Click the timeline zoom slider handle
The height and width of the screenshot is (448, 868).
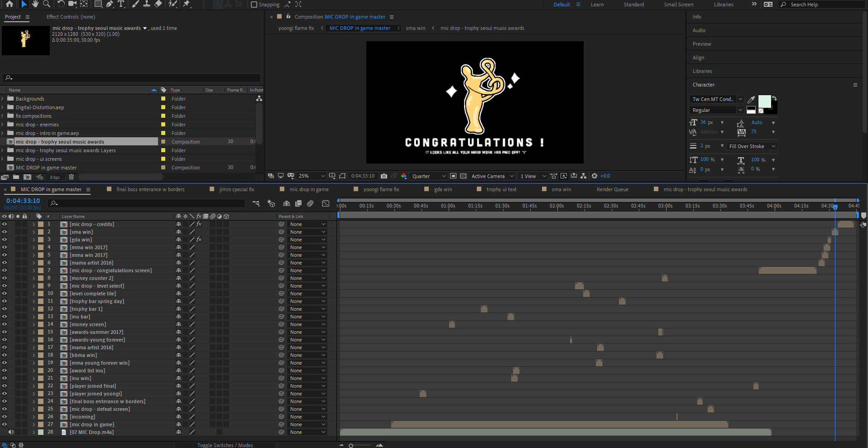tap(351, 445)
